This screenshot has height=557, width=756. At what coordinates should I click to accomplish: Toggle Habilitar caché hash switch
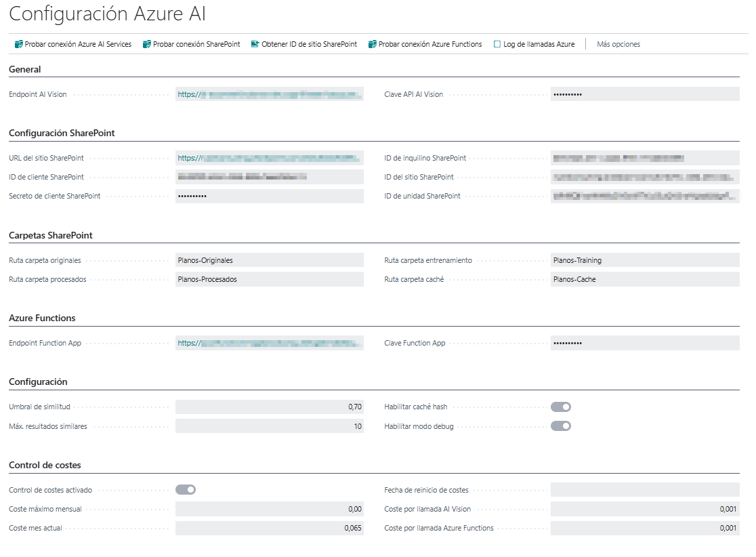[561, 407]
